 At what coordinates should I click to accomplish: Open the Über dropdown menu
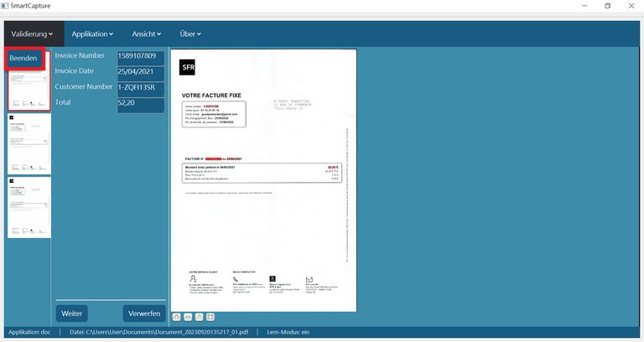point(190,34)
